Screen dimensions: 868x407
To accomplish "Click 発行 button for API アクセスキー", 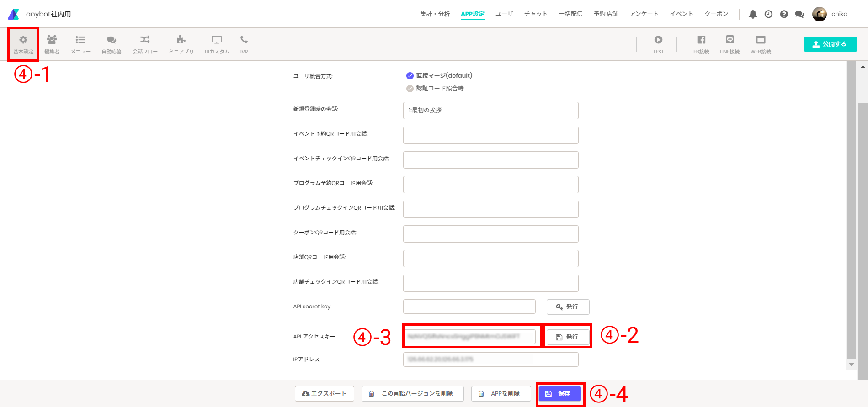I will pyautogui.click(x=568, y=337).
